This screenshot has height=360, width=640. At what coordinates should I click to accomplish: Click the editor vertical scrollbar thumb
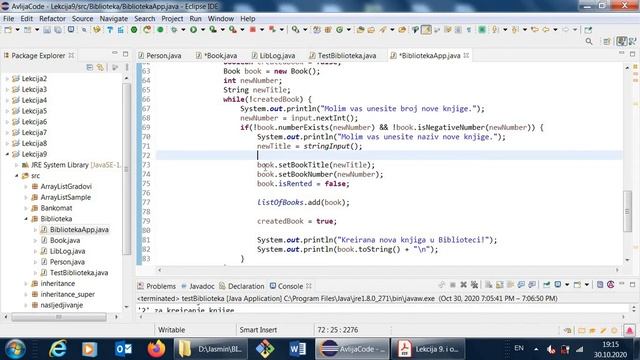(627, 211)
